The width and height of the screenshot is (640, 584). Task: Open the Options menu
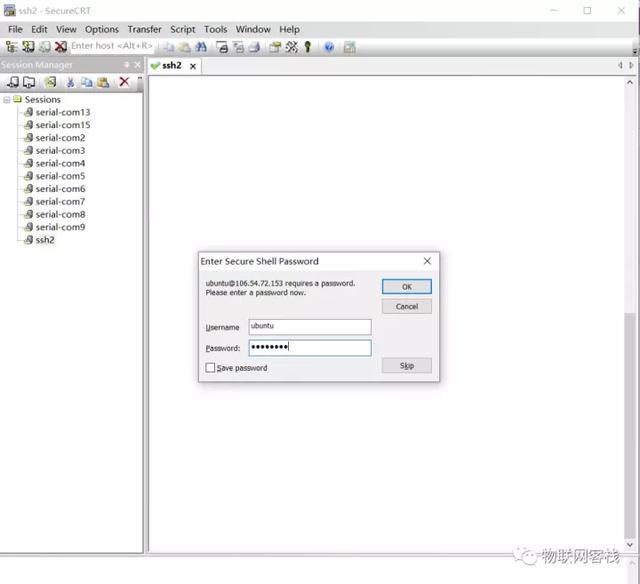(102, 29)
